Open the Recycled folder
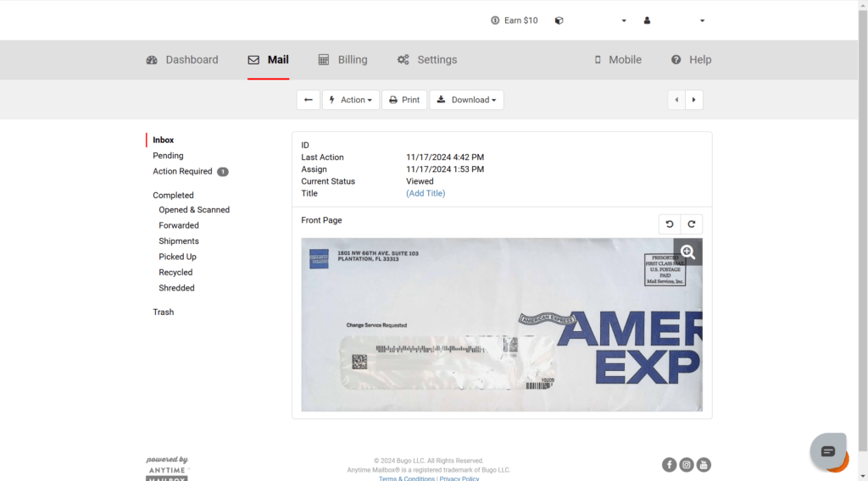Image resolution: width=868 pixels, height=481 pixels. [x=175, y=273]
